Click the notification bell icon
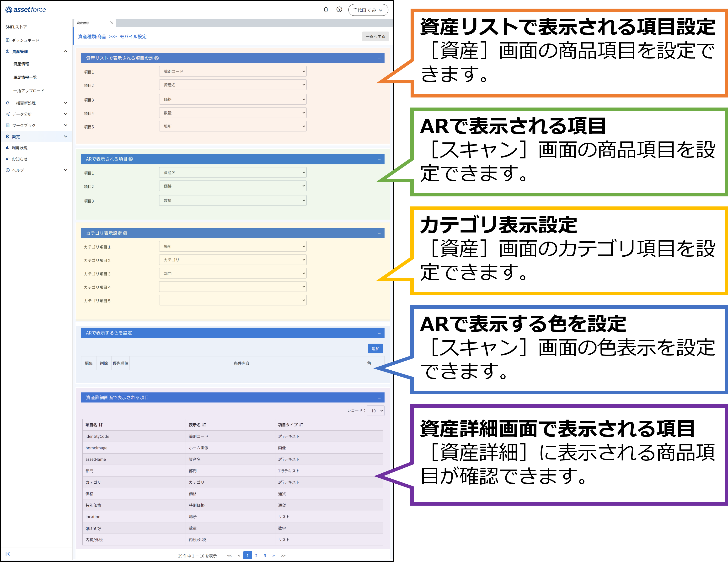Viewport: 728px width, 562px height. click(326, 10)
